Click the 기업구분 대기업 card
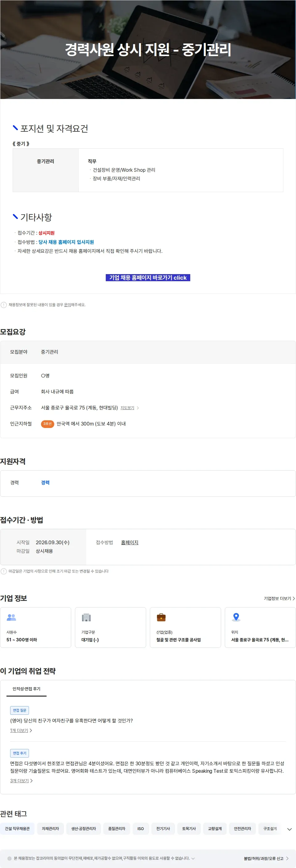 point(110,627)
